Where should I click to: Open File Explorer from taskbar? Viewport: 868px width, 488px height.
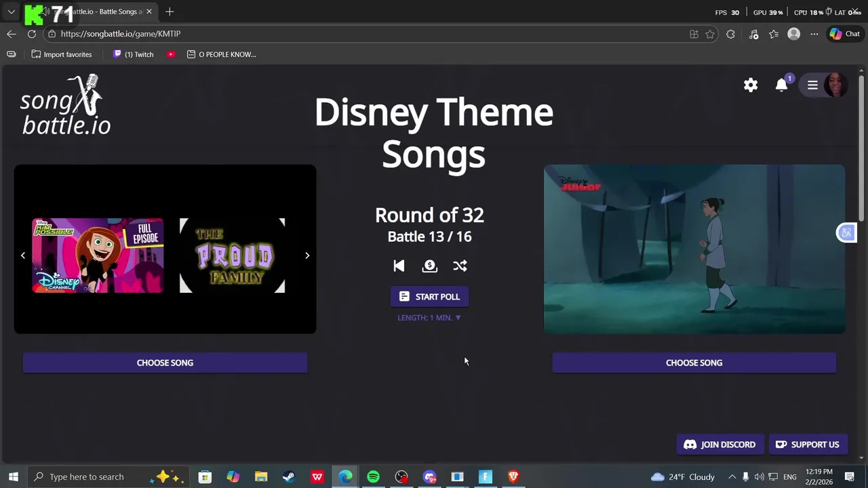(261, 476)
